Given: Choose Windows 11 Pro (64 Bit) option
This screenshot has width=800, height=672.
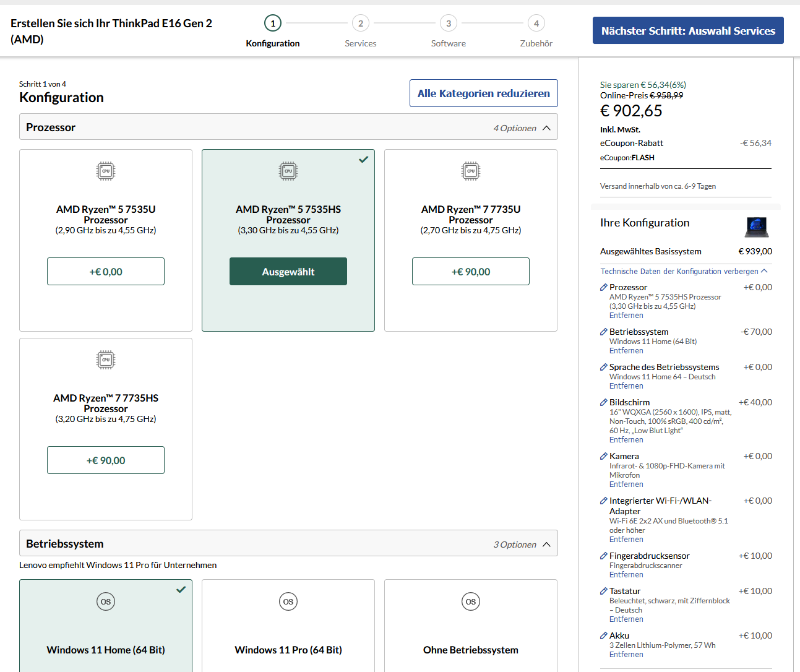Looking at the screenshot, I should click(288, 650).
